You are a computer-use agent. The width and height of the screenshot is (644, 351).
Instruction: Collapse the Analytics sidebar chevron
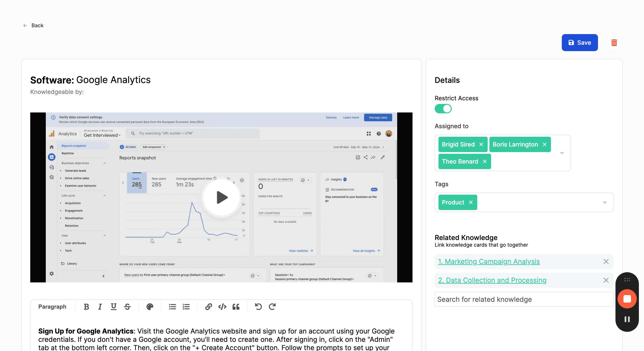(103, 276)
